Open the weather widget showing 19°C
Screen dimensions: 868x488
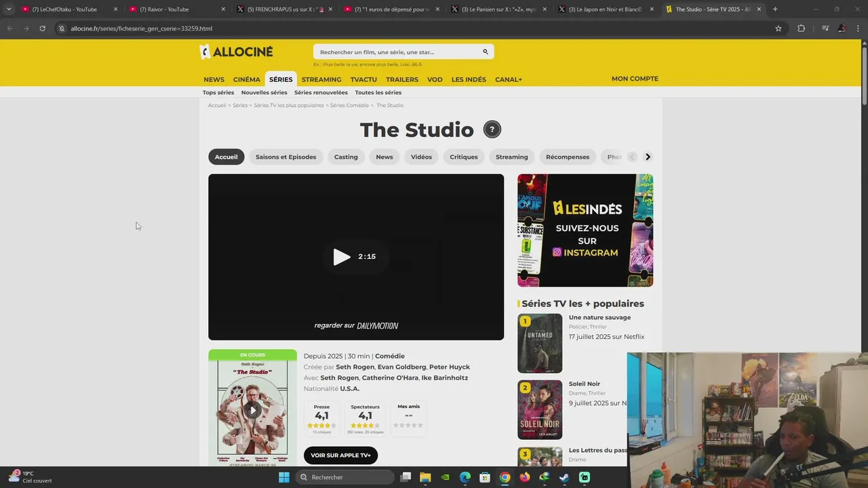pos(31,477)
